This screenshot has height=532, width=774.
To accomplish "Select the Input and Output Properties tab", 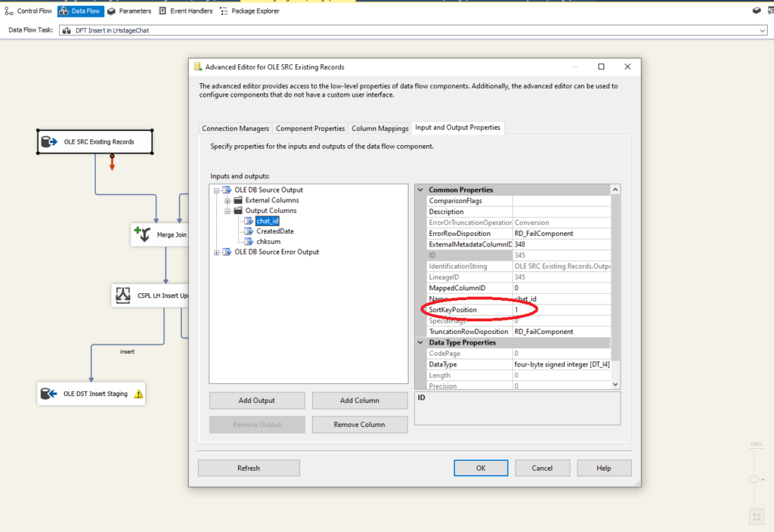I will coord(457,127).
